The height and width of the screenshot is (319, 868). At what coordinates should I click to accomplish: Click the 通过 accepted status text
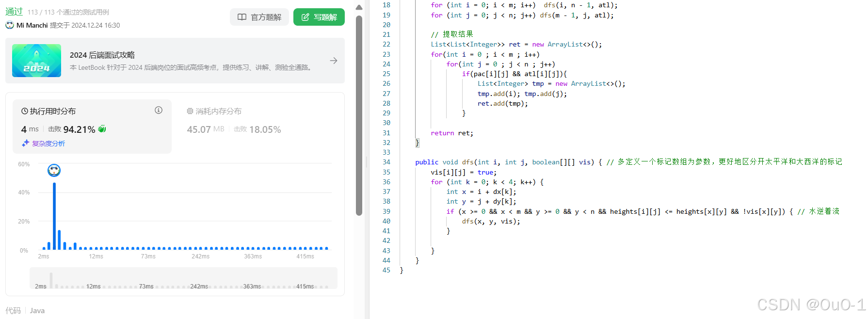(14, 11)
